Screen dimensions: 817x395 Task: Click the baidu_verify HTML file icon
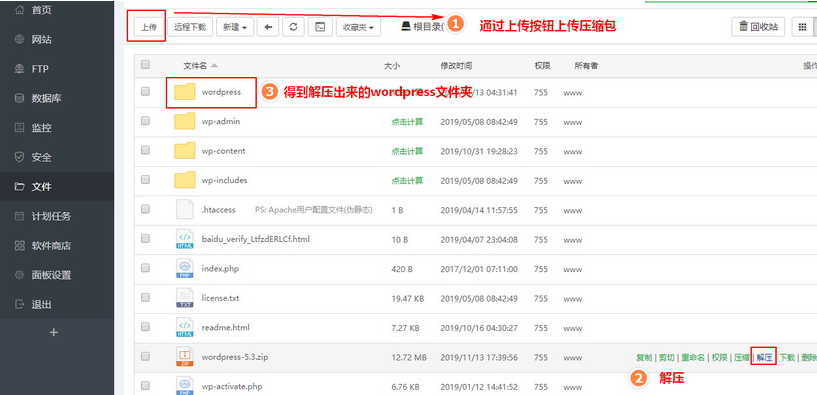pyautogui.click(x=184, y=239)
